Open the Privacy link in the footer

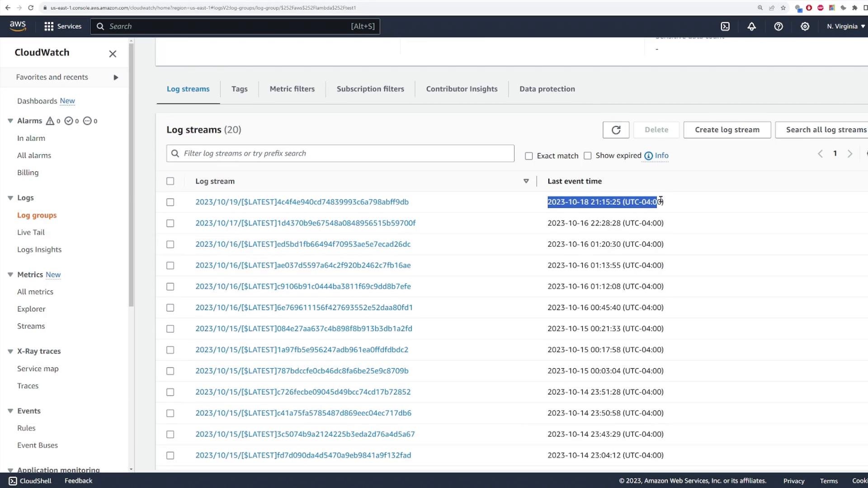[794, 481]
